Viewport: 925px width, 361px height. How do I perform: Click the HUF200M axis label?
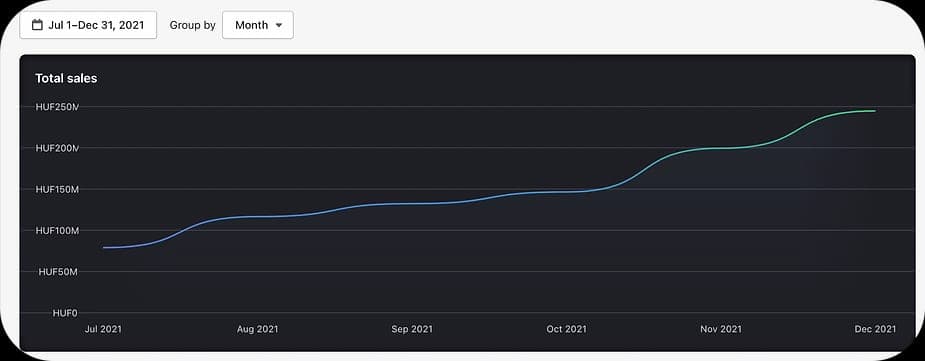[57, 148]
